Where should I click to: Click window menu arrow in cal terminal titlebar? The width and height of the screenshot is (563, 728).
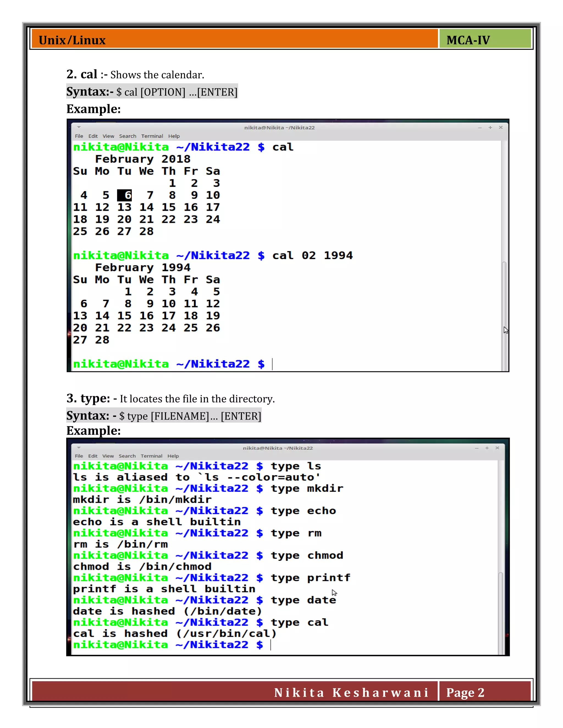pos(79,127)
